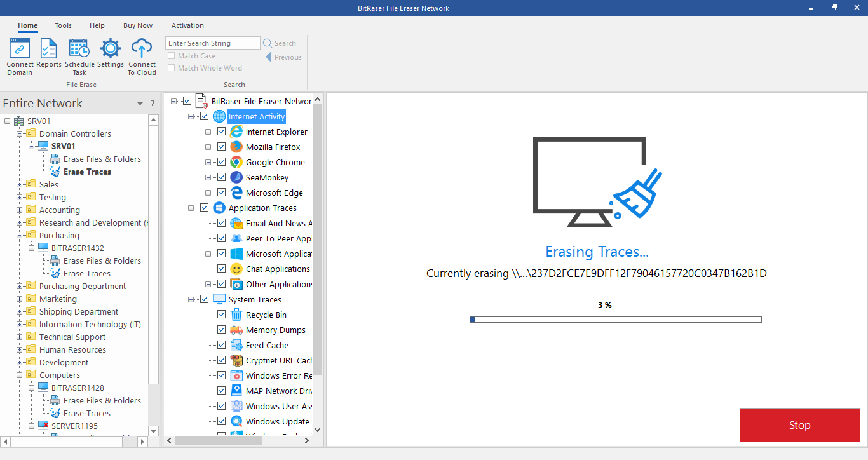Screen dimensions: 868x460
Task: Click the Windows Error Reporting icon
Action: (x=236, y=375)
